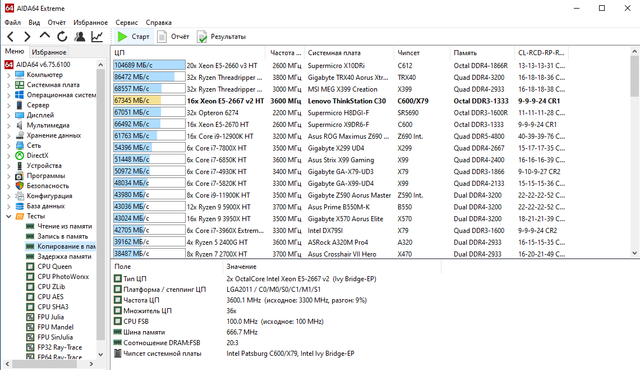Open the graph chart toolbar icon

(x=97, y=37)
